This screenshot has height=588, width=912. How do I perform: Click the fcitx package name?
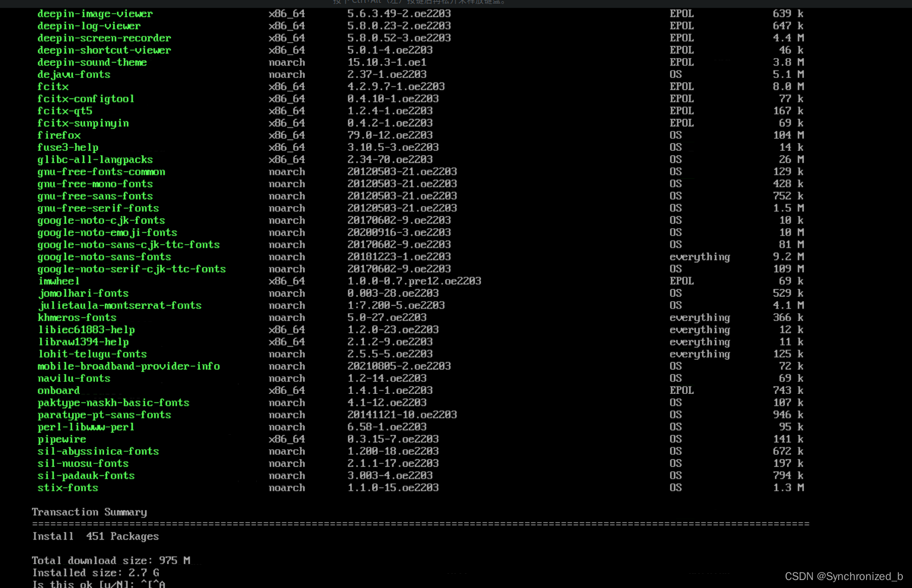pos(53,87)
